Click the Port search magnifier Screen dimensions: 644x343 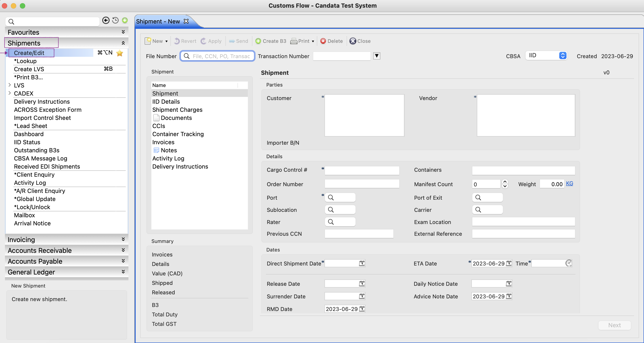331,197
